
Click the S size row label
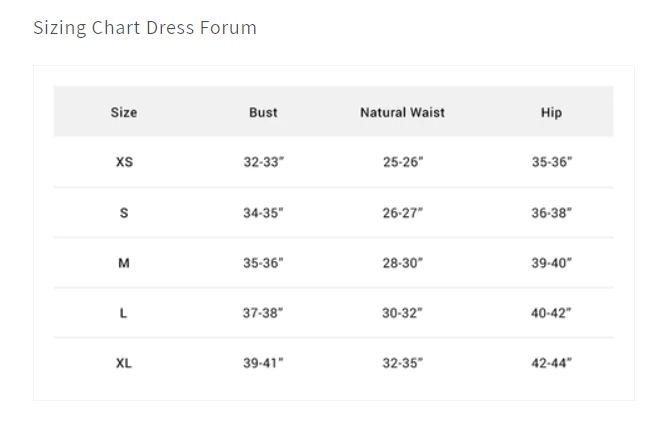pyautogui.click(x=124, y=213)
